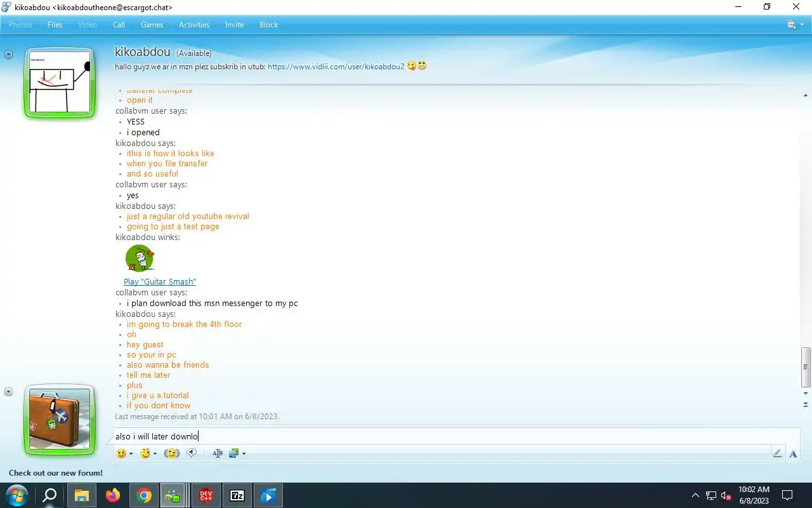Open the Games menu

(x=152, y=25)
